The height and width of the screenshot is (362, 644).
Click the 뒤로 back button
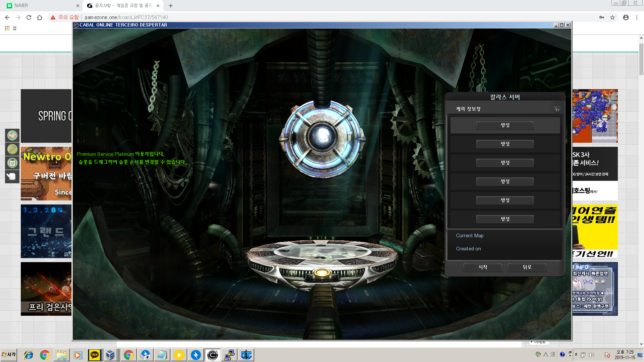527,267
